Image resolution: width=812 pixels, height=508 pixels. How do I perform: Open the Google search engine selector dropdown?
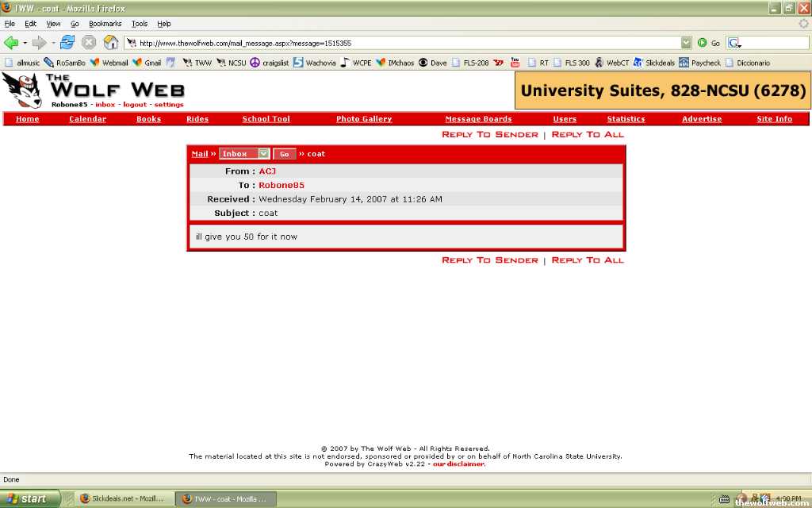click(x=734, y=43)
